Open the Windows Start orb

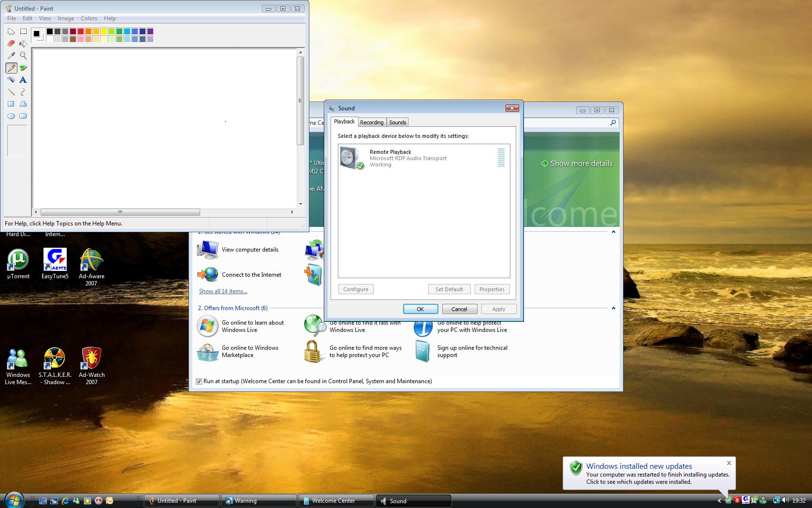pyautogui.click(x=13, y=500)
